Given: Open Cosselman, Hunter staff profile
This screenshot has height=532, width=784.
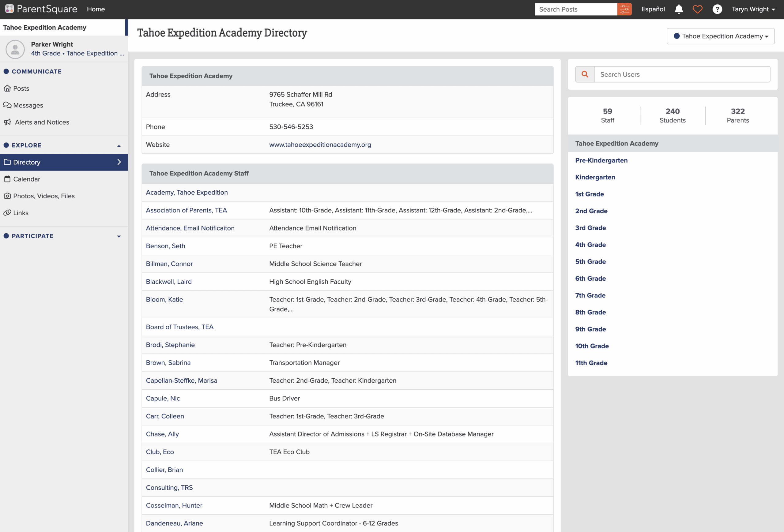Looking at the screenshot, I should click(174, 505).
